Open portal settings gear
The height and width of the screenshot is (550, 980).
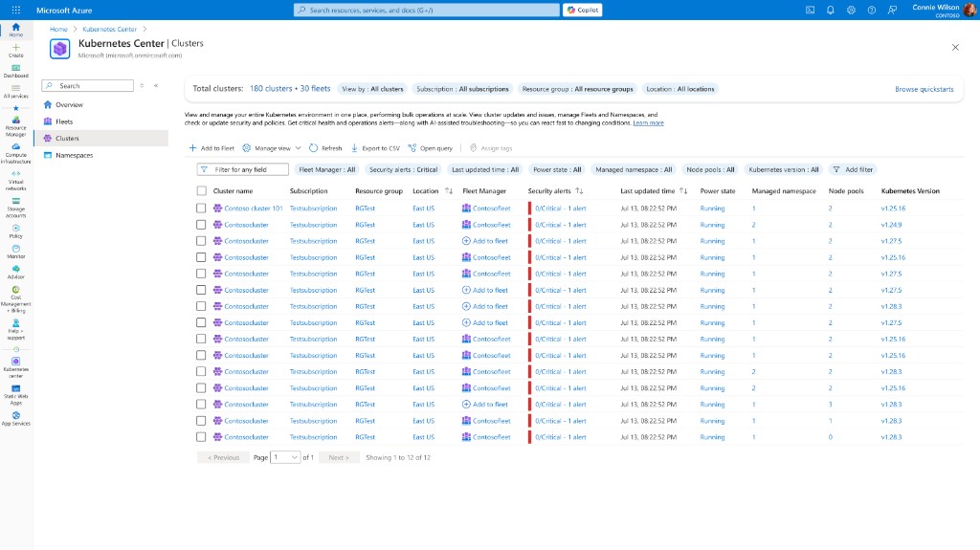pos(851,10)
